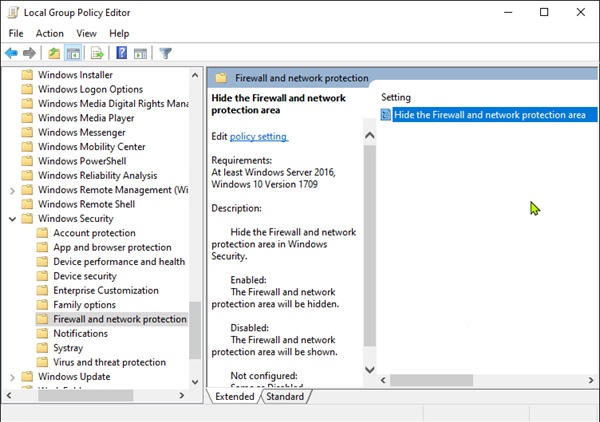Click the Account protection folder icon
Image resolution: width=600 pixels, height=422 pixels.
[42, 233]
